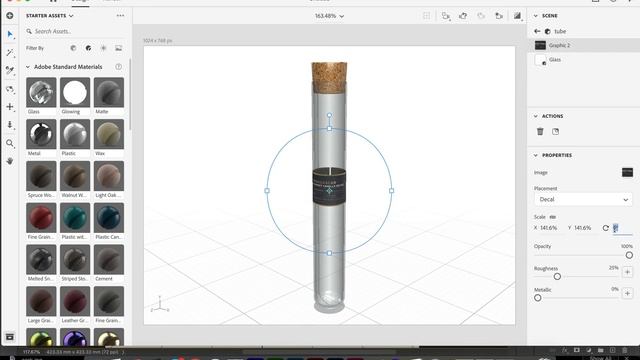
Task: Click the camera bookmark toolbar icon
Action: [499, 16]
